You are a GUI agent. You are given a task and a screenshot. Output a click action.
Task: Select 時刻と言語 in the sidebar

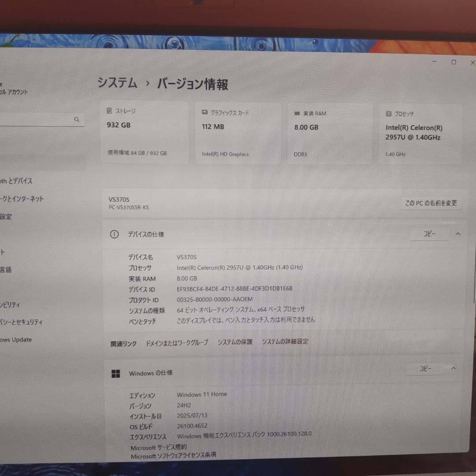(x=6, y=269)
